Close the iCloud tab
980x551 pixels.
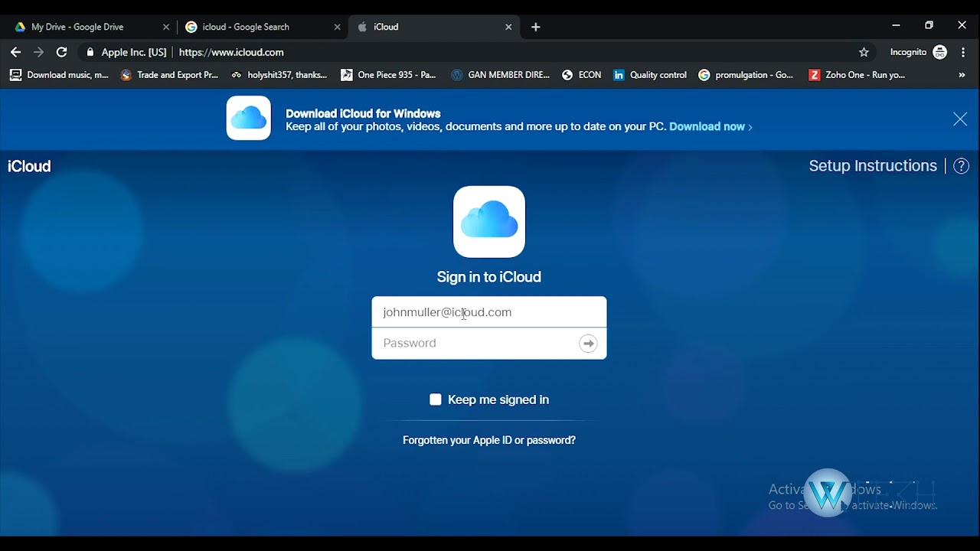508,27
